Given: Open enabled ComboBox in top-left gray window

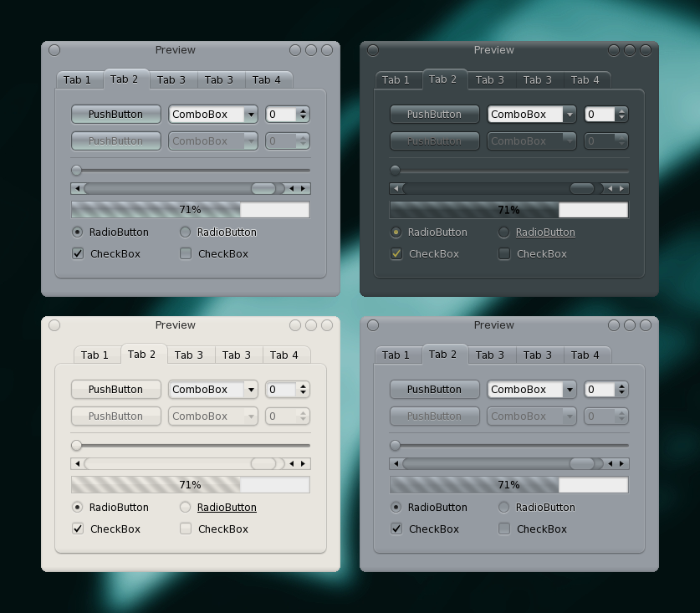Looking at the screenshot, I should 213,115.
